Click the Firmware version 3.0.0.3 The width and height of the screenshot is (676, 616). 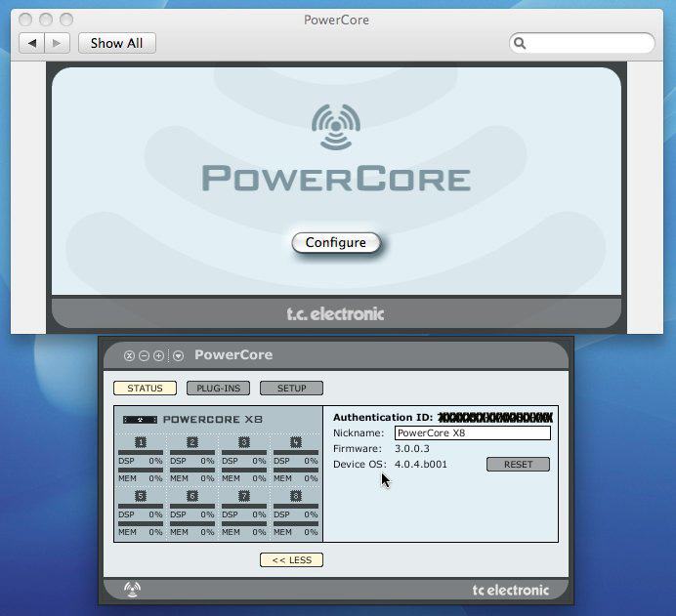point(412,449)
